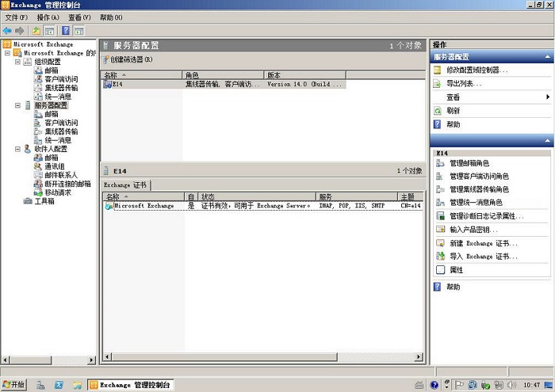The image size is (555, 392).
Task: Click the Windows 开始 (Start) button
Action: (x=14, y=385)
